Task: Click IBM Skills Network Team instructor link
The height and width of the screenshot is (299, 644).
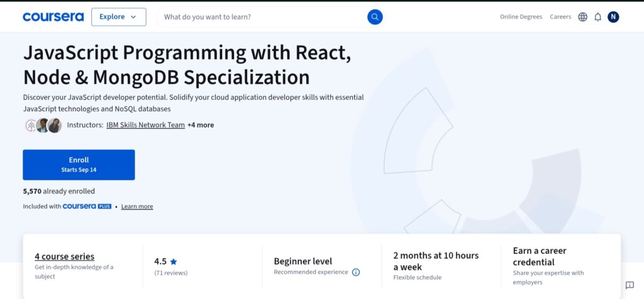Action: pos(145,125)
